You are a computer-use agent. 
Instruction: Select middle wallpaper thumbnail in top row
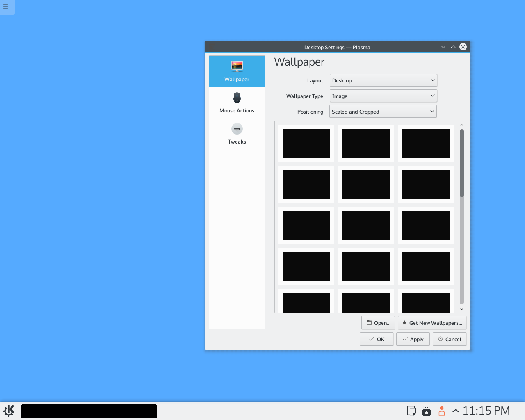pos(366,143)
